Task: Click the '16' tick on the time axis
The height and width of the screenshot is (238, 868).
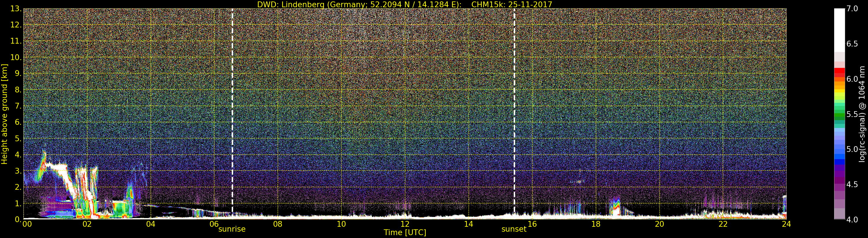Action: click(532, 224)
